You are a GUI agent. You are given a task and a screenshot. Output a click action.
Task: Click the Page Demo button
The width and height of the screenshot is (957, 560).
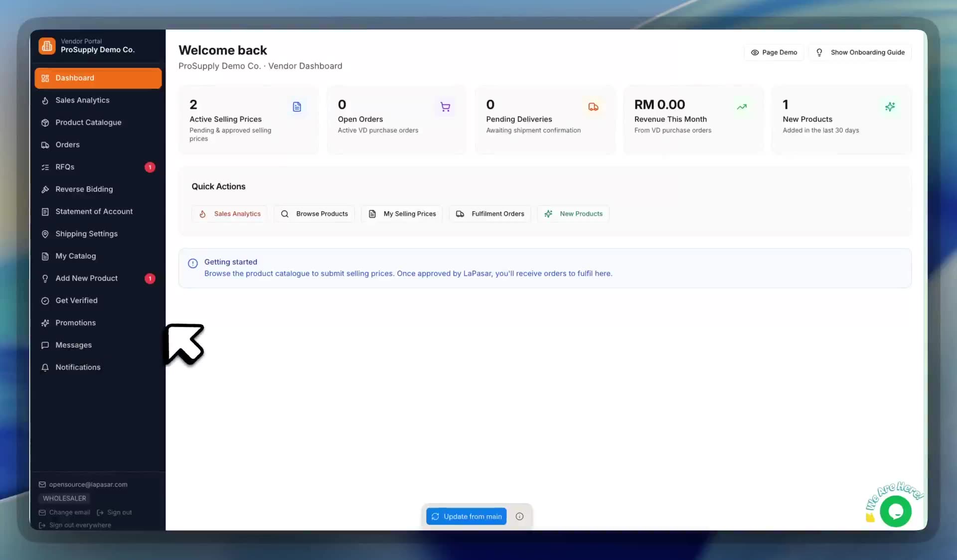point(774,52)
